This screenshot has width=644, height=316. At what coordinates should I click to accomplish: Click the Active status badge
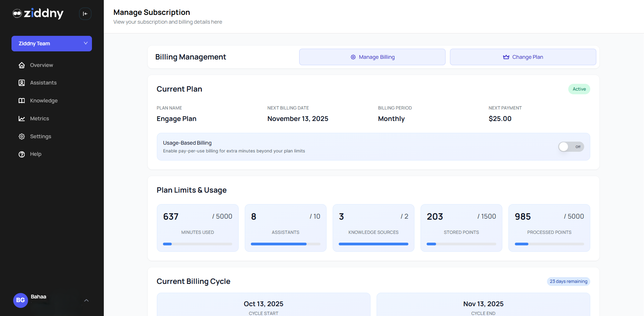[579, 89]
